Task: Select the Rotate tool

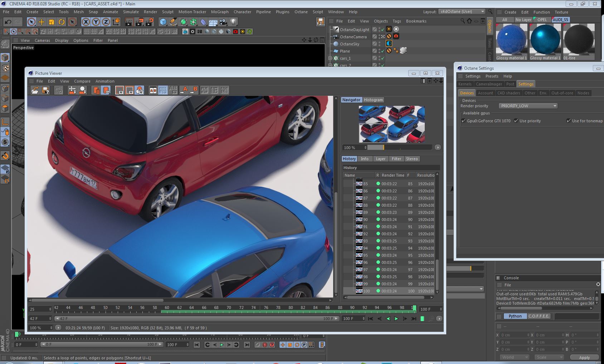Action: click(62, 22)
